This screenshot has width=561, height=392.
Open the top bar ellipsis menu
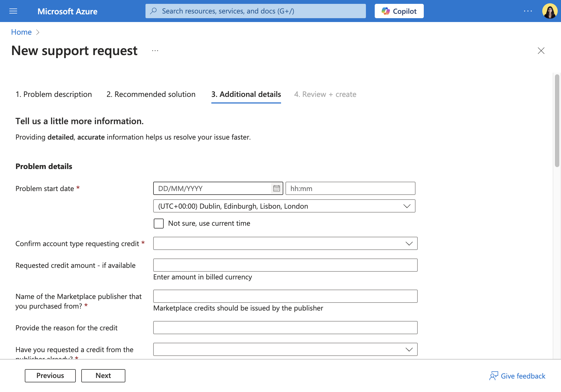[x=528, y=11]
